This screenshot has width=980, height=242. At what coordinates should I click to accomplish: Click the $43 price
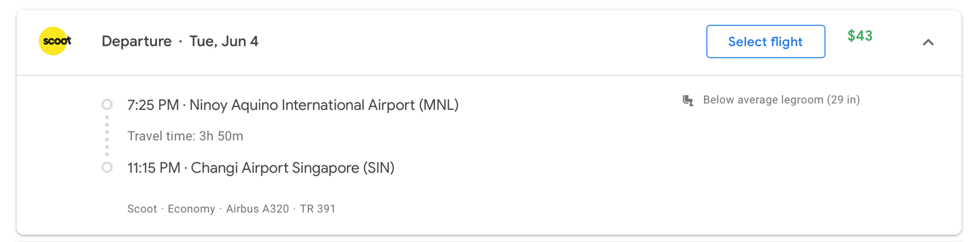point(860,36)
